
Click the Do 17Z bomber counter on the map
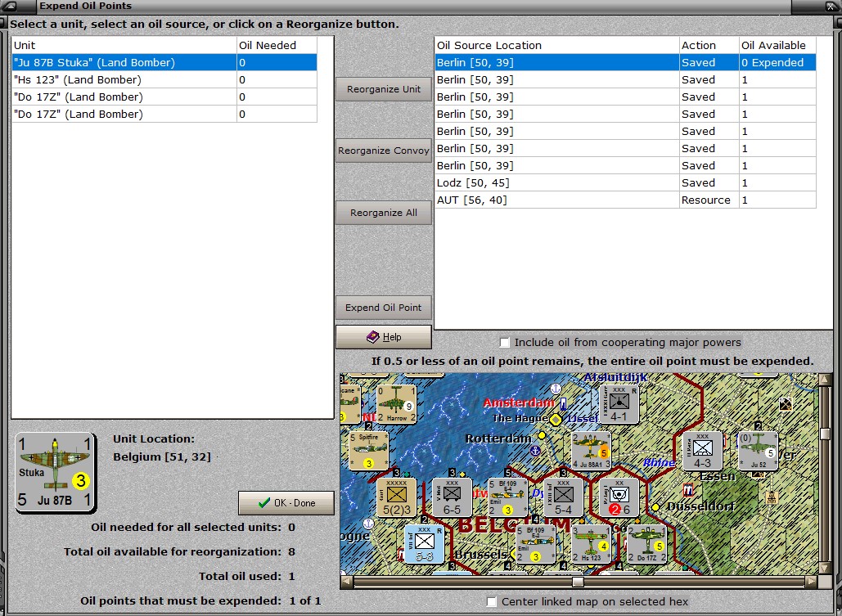coord(646,544)
